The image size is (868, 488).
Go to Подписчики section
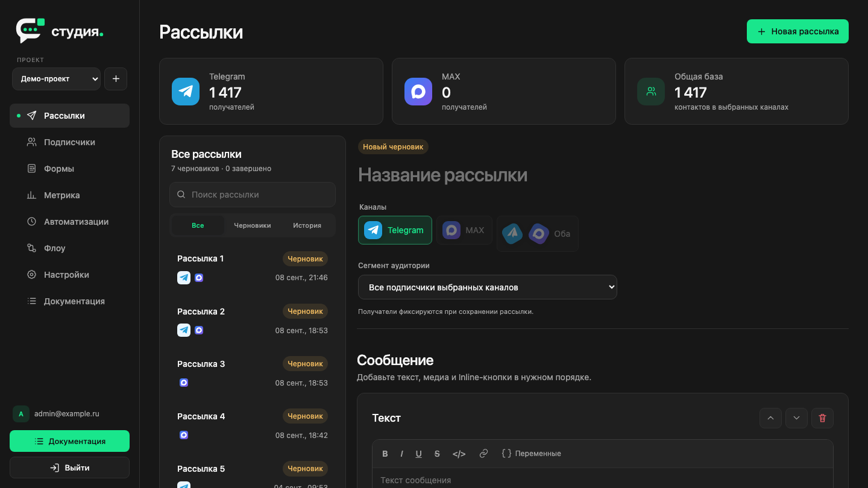[x=69, y=142]
